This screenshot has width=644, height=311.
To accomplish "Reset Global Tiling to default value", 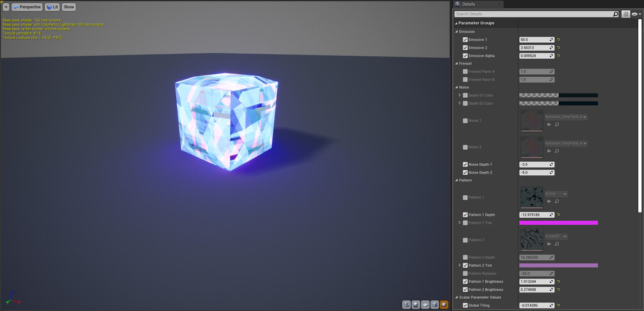I will (x=559, y=305).
